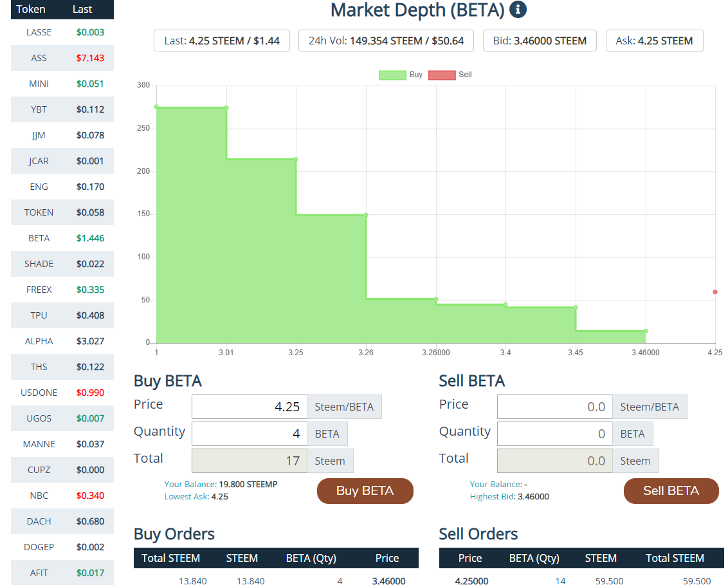Click Your Balance 19.800 STEEMP link
Image resolution: width=728 pixels, height=585 pixels.
tap(221, 484)
